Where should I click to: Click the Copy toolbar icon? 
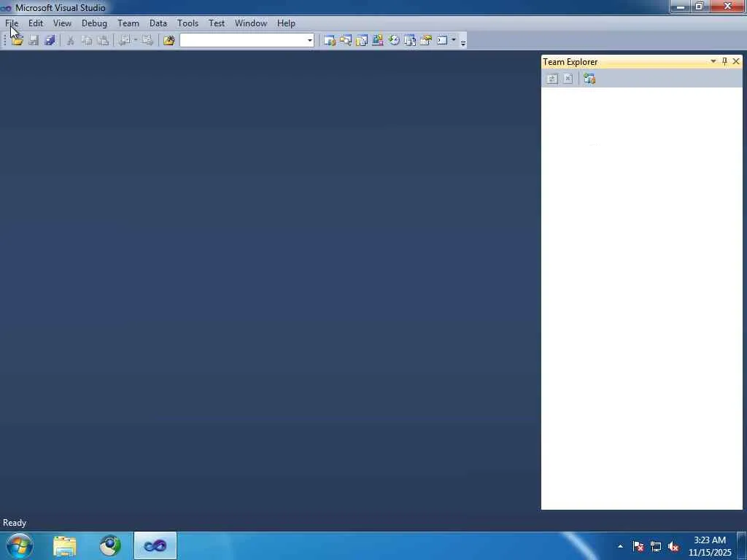(87, 41)
